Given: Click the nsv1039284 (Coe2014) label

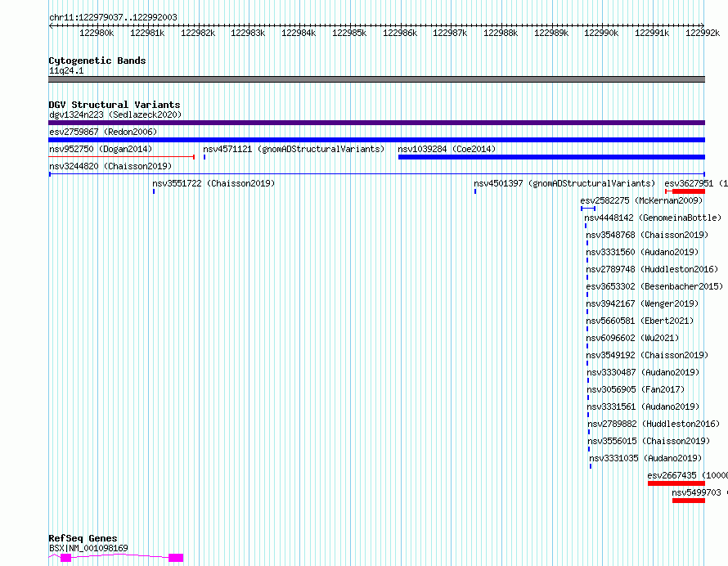Looking at the screenshot, I should 447,149.
